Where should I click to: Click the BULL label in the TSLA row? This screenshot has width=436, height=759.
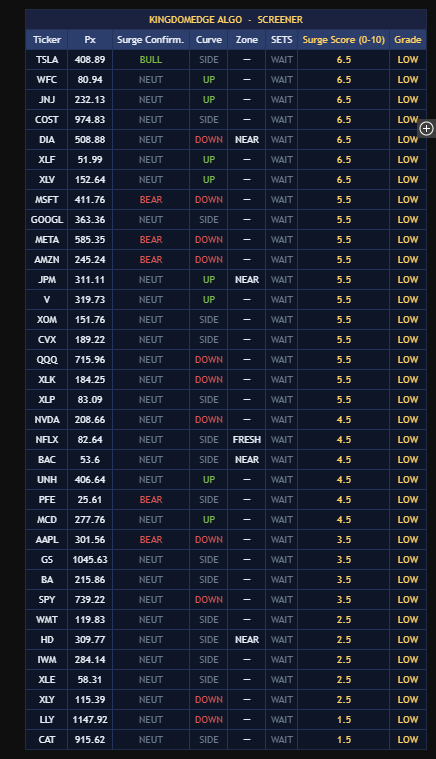coord(150,60)
